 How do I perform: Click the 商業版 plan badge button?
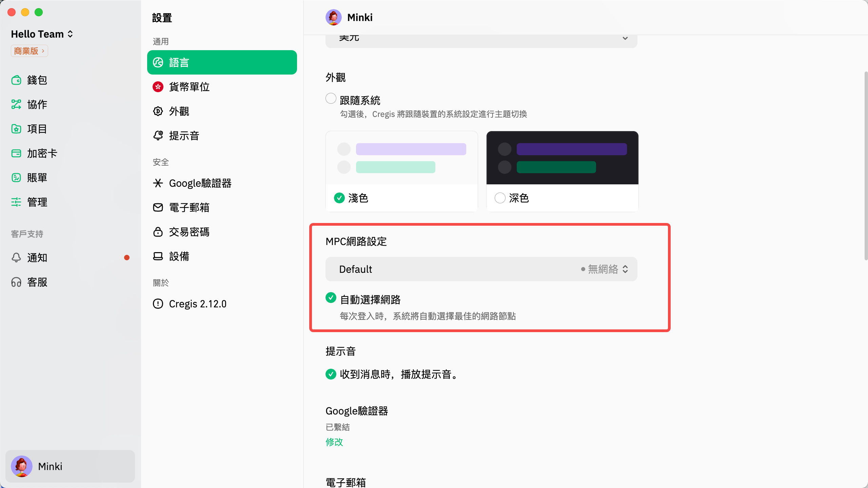pyautogui.click(x=29, y=51)
